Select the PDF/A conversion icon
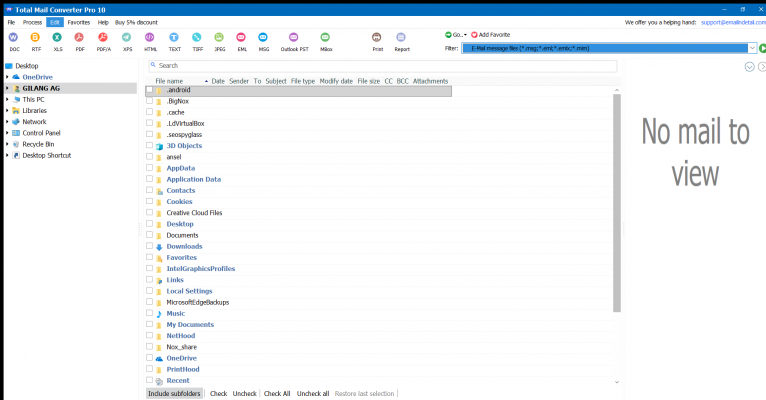Screen dimensions: 766x400 point(103,38)
